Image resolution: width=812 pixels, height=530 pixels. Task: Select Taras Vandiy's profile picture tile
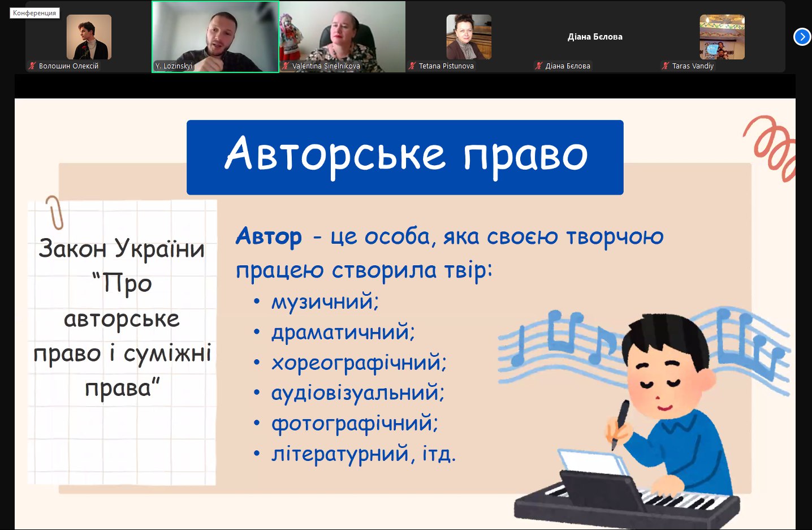[x=722, y=37]
